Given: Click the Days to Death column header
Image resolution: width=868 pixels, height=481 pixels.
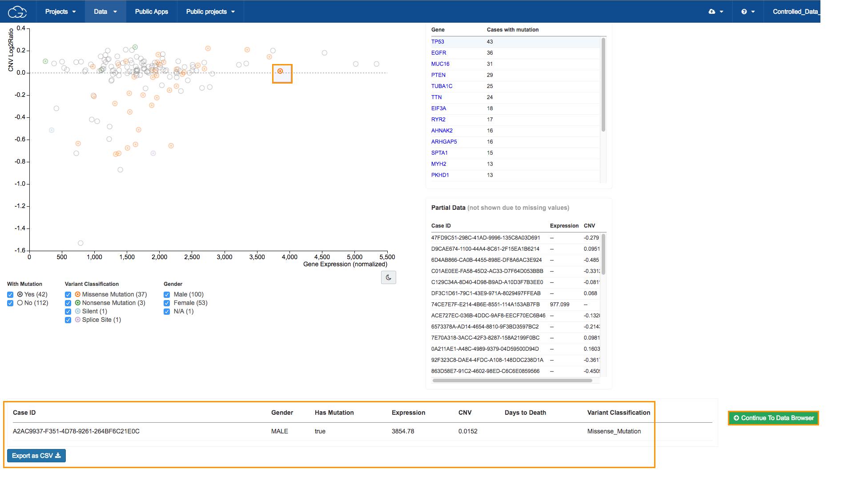Looking at the screenshot, I should 525,413.
